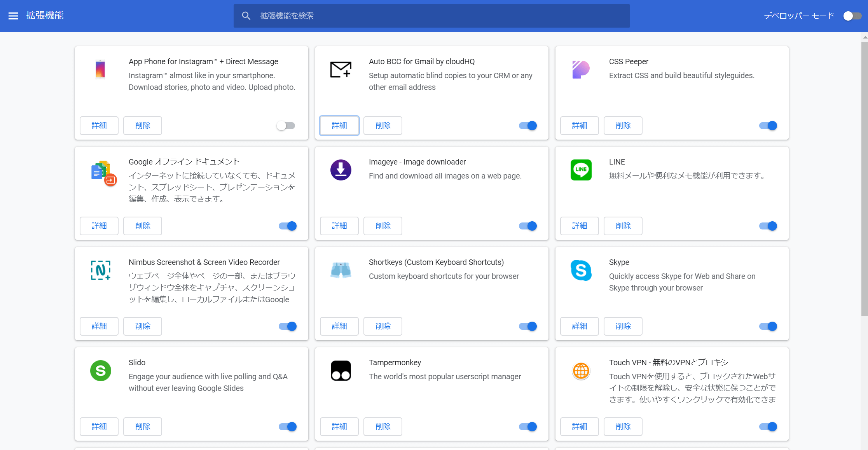Image resolution: width=868 pixels, height=450 pixels.
Task: Click the CSS Peeper logo icon
Action: point(581,70)
